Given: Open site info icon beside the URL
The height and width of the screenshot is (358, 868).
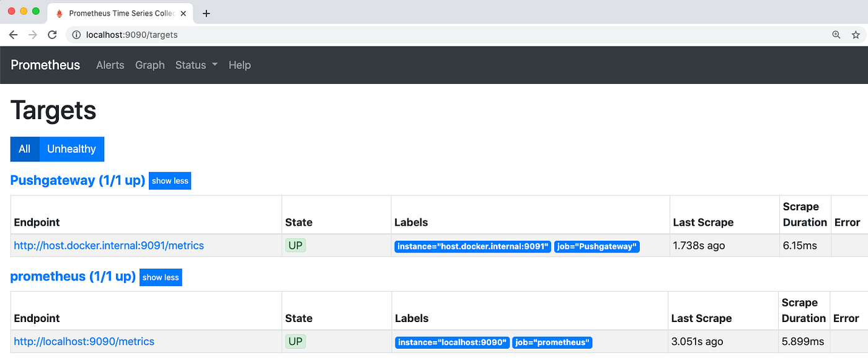Looking at the screenshot, I should tap(77, 35).
